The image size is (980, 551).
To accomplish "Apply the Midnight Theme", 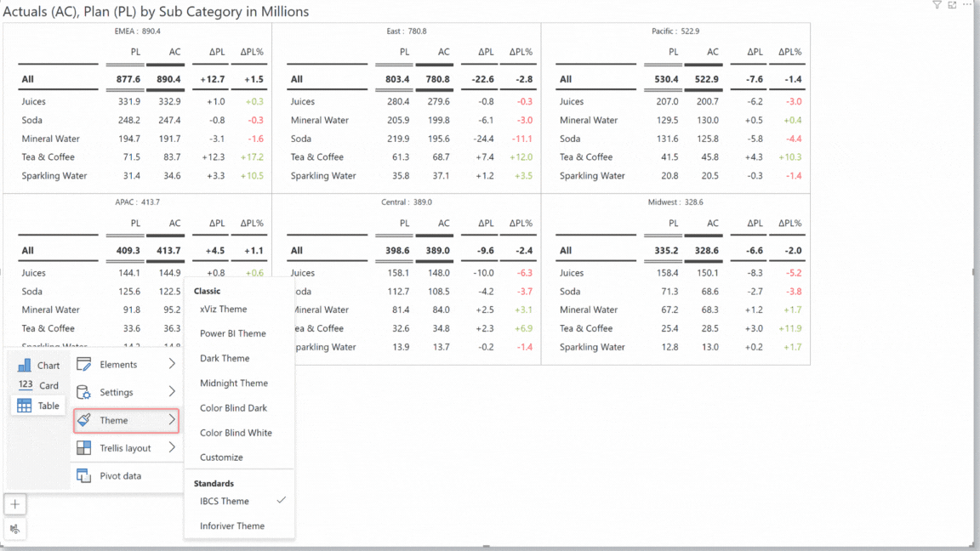I will click(234, 383).
